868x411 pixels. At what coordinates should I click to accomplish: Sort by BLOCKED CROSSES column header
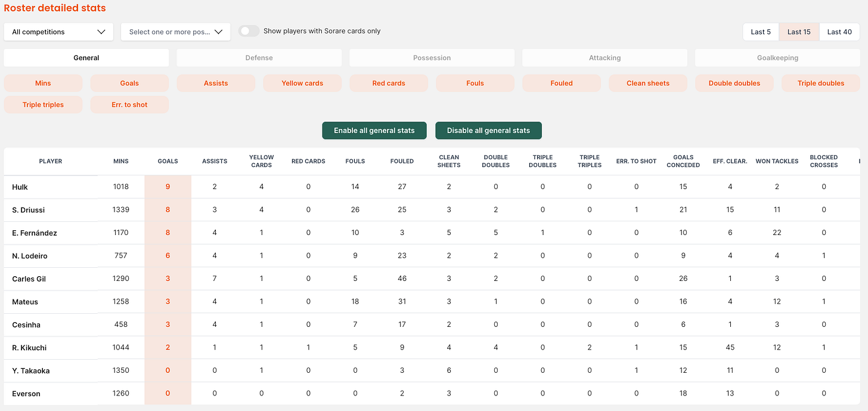[x=824, y=161]
